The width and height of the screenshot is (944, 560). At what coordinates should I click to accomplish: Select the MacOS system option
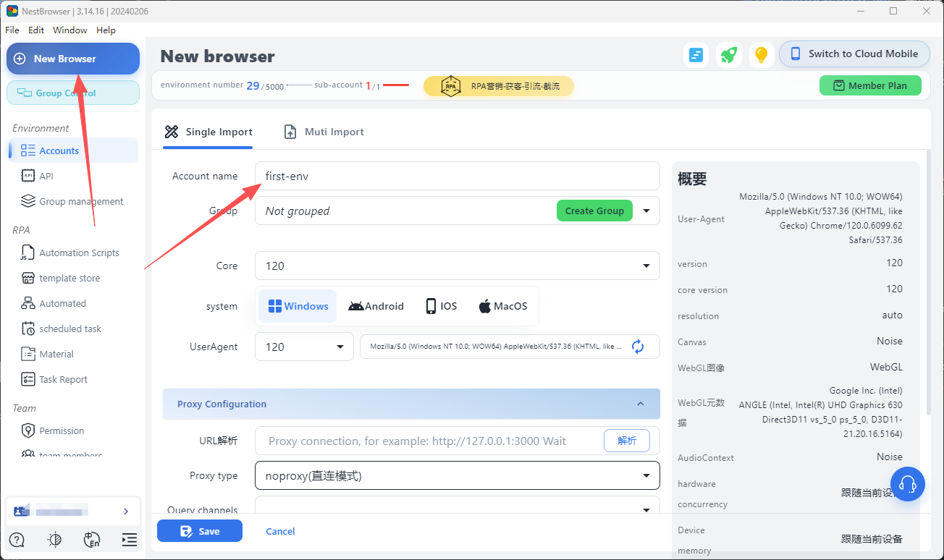point(502,305)
